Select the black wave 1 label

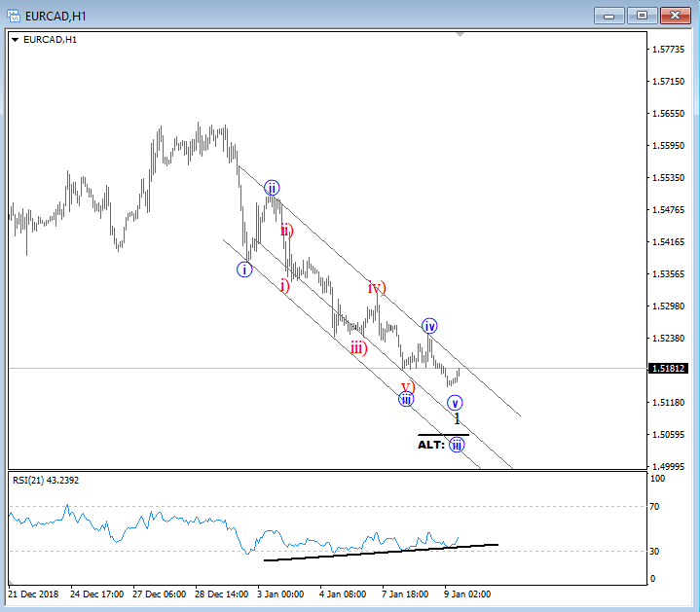(x=457, y=418)
